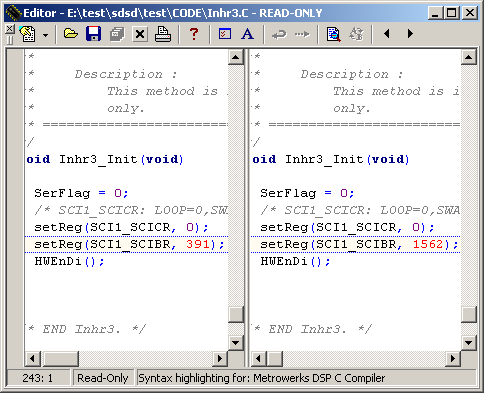Click the right pane vertical scrollbar thumb
484x393 pixels.
click(x=468, y=314)
